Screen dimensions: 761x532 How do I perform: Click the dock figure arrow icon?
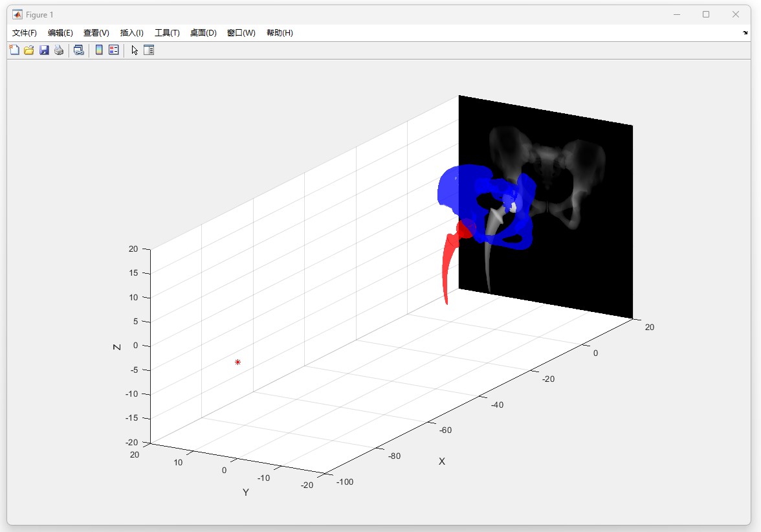pos(745,33)
